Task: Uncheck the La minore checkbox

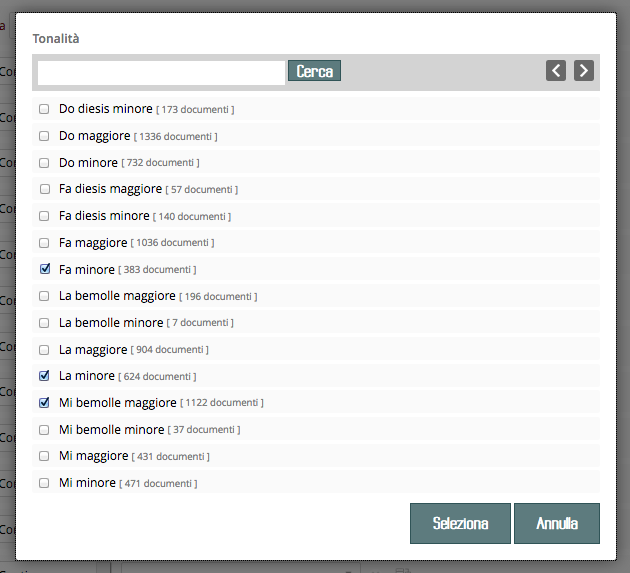Action: [44, 376]
